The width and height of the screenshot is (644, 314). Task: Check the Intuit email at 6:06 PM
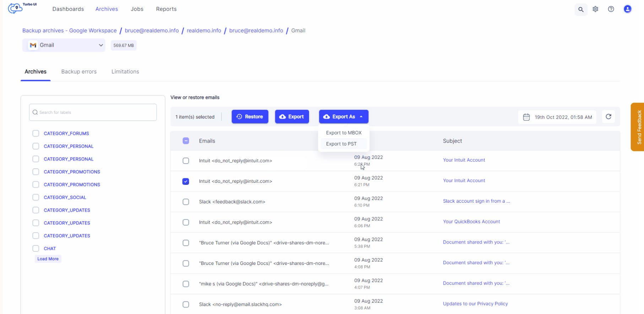[x=186, y=223]
